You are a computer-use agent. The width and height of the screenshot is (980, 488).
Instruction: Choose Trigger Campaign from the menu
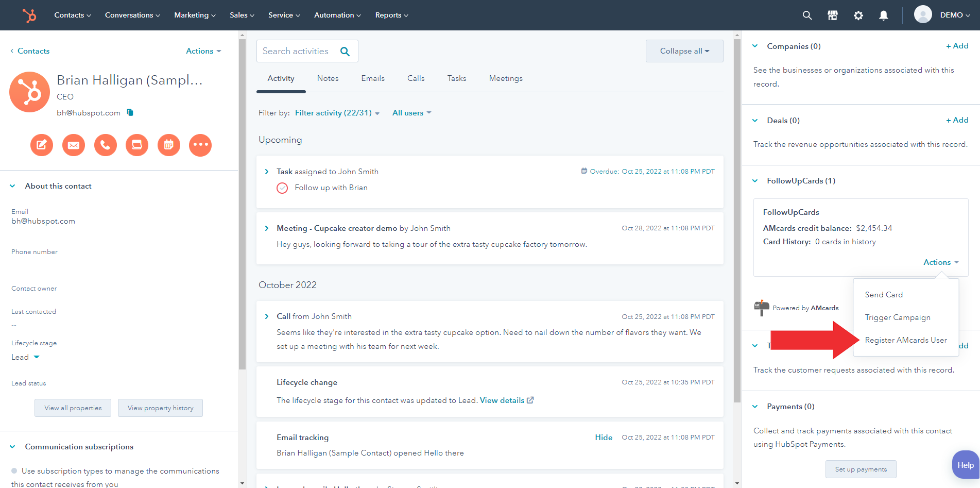pos(898,317)
